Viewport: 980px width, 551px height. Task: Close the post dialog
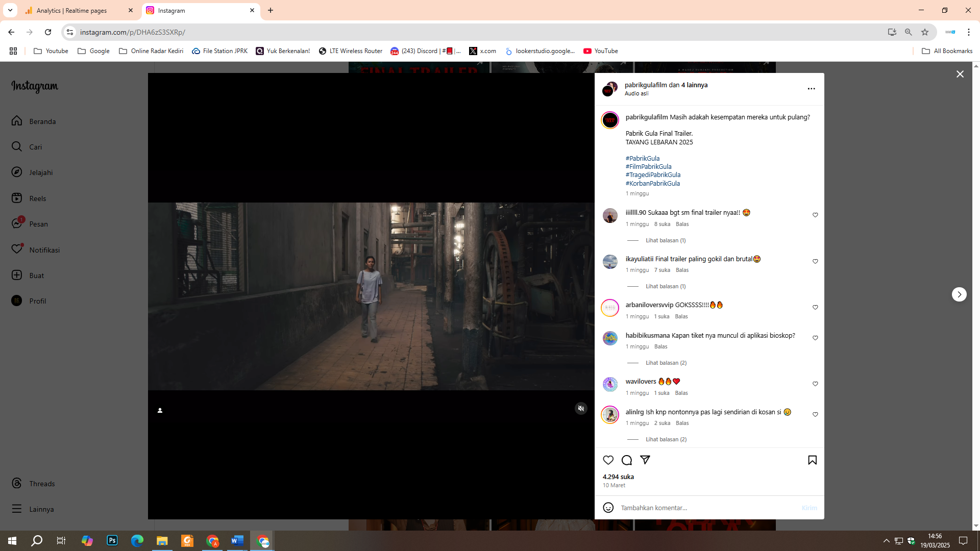(x=960, y=74)
